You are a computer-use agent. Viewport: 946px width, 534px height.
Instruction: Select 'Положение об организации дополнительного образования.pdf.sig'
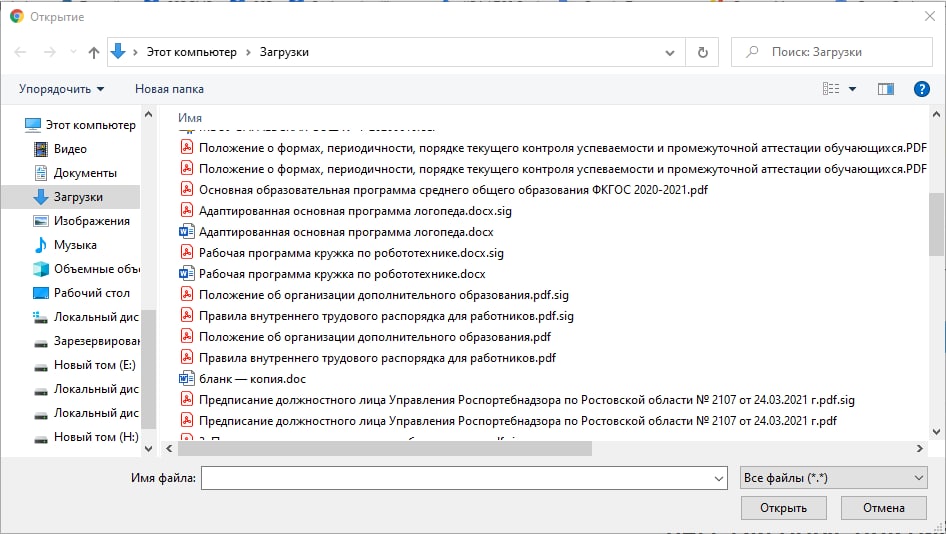(x=375, y=295)
